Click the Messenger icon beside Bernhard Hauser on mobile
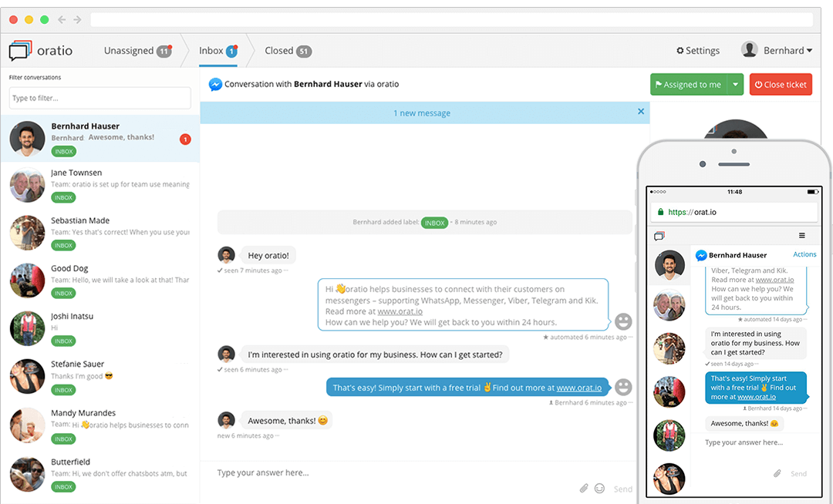The width and height of the screenshot is (833, 504). tap(700, 254)
